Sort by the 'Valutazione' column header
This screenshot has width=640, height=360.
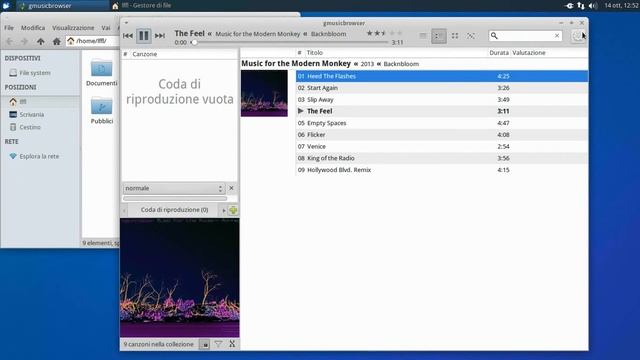point(529,53)
